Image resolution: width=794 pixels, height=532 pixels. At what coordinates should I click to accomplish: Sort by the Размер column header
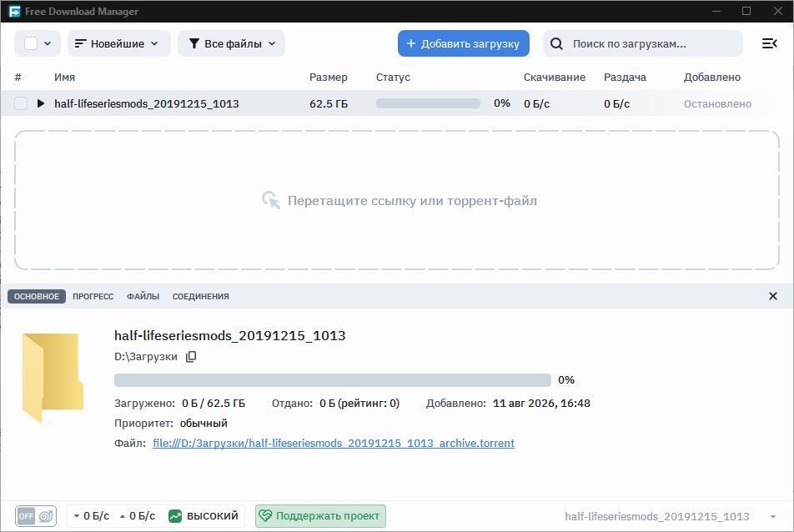click(328, 77)
